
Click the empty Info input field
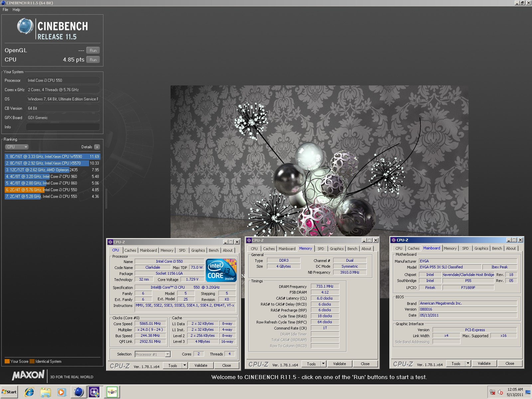coord(63,127)
